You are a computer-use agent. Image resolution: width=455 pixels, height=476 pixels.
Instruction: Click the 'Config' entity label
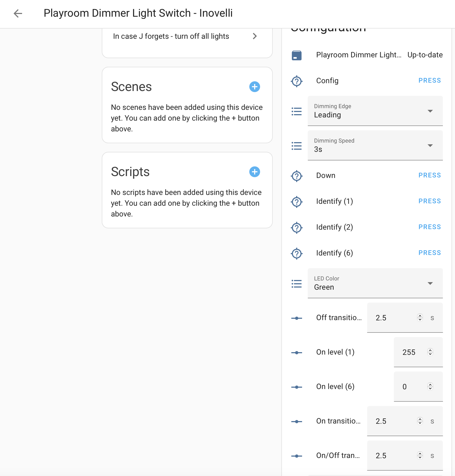pyautogui.click(x=327, y=81)
